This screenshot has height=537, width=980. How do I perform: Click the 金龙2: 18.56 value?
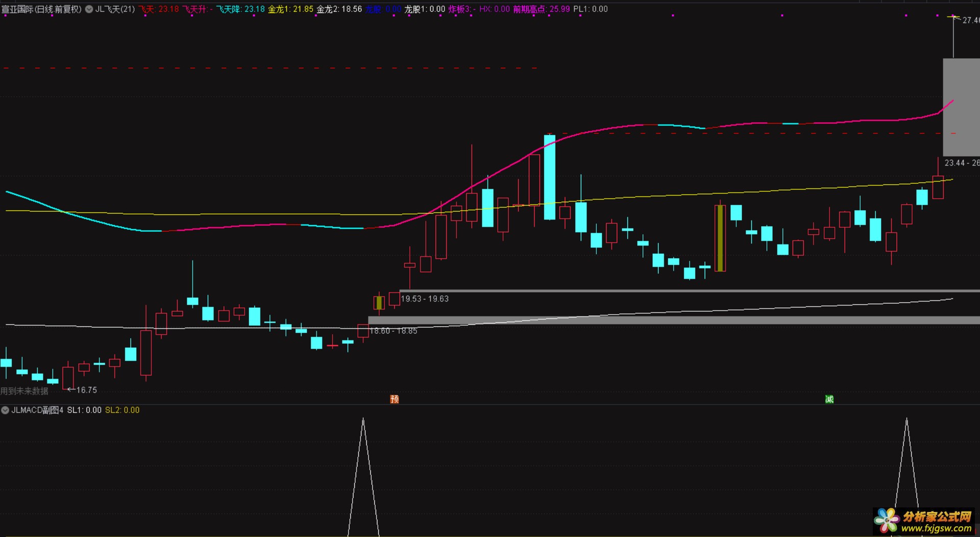[x=339, y=9]
